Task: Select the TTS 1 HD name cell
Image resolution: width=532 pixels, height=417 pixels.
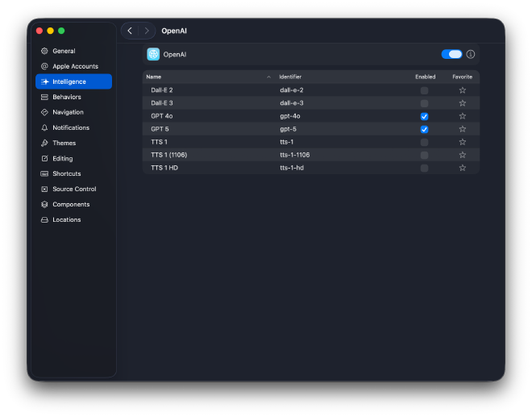Action: (x=164, y=168)
